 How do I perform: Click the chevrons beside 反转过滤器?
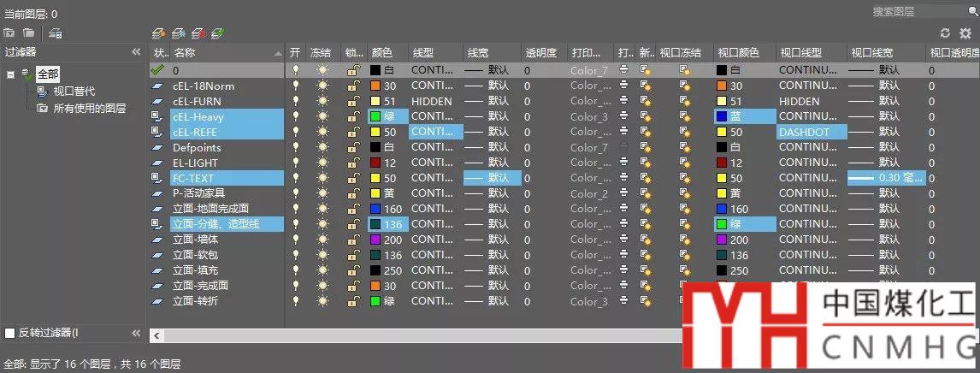click(x=136, y=333)
